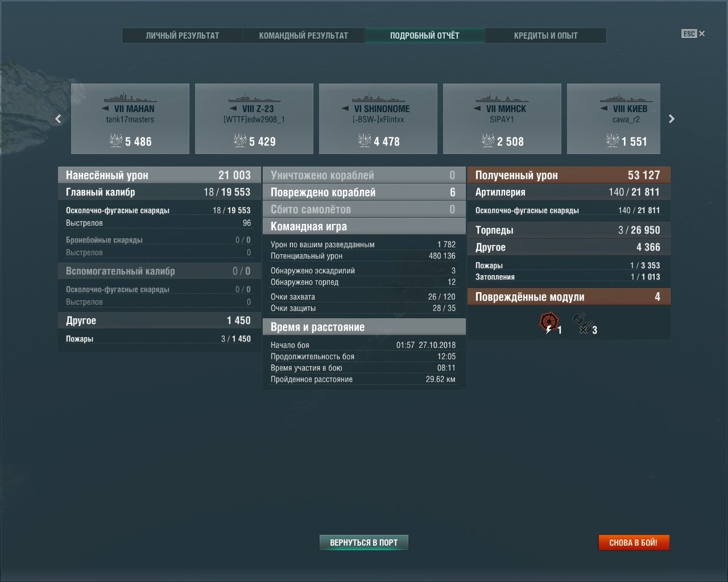Viewport: 728px width, 582px height.
Task: Select the Подробный отчёт tab
Action: click(425, 35)
